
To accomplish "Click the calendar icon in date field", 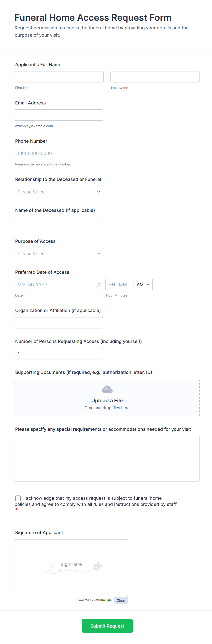I will coord(98,284).
